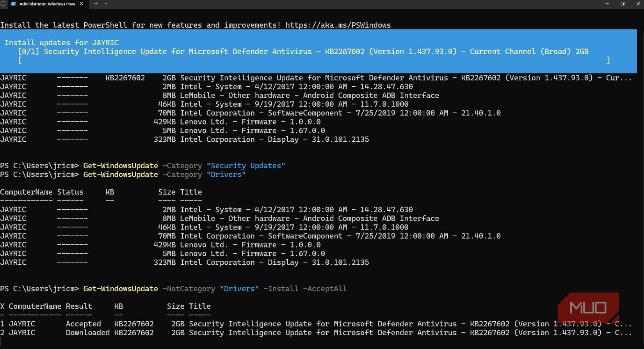Click the 'Accepted' result in row 1

click(83, 324)
